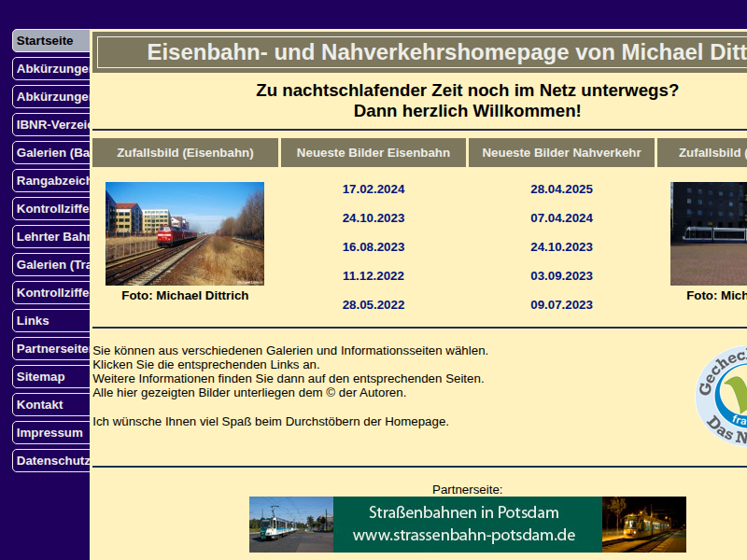This screenshot has width=747, height=560.
Task: Open Eisenbahn pictures from 17.02.2024
Action: pyautogui.click(x=373, y=189)
